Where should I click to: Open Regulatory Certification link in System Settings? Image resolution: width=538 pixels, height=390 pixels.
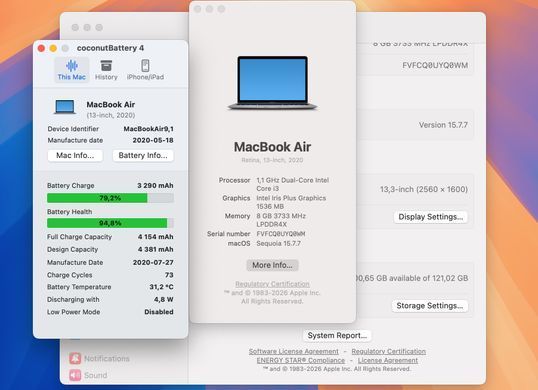[x=389, y=351]
